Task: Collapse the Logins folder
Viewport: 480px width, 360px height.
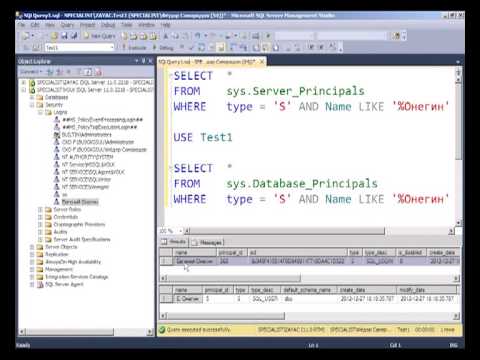Action: click(x=40, y=112)
